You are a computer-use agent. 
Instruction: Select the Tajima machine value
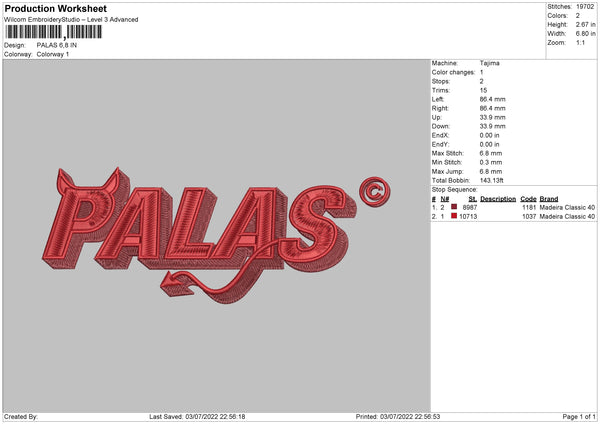click(489, 63)
